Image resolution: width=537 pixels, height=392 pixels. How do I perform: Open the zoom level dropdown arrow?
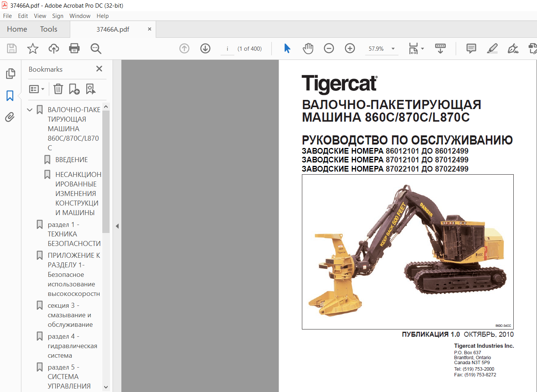click(393, 49)
